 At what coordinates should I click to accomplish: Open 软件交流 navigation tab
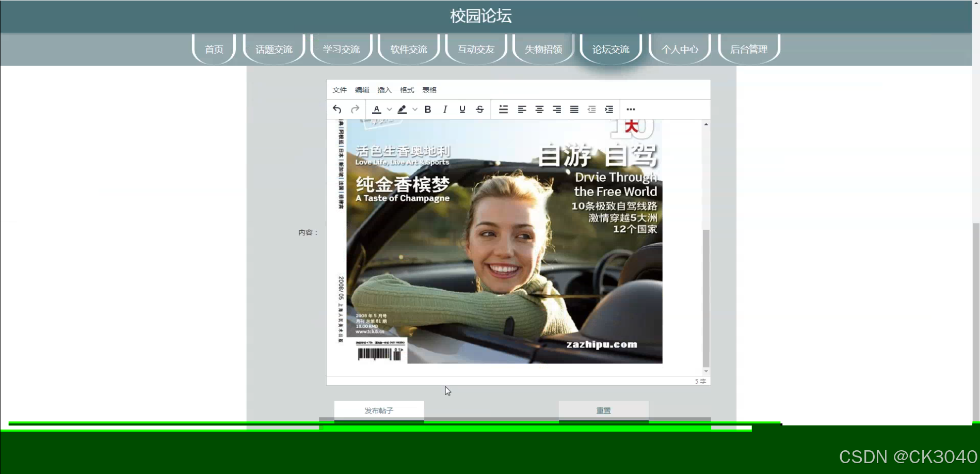(x=409, y=49)
